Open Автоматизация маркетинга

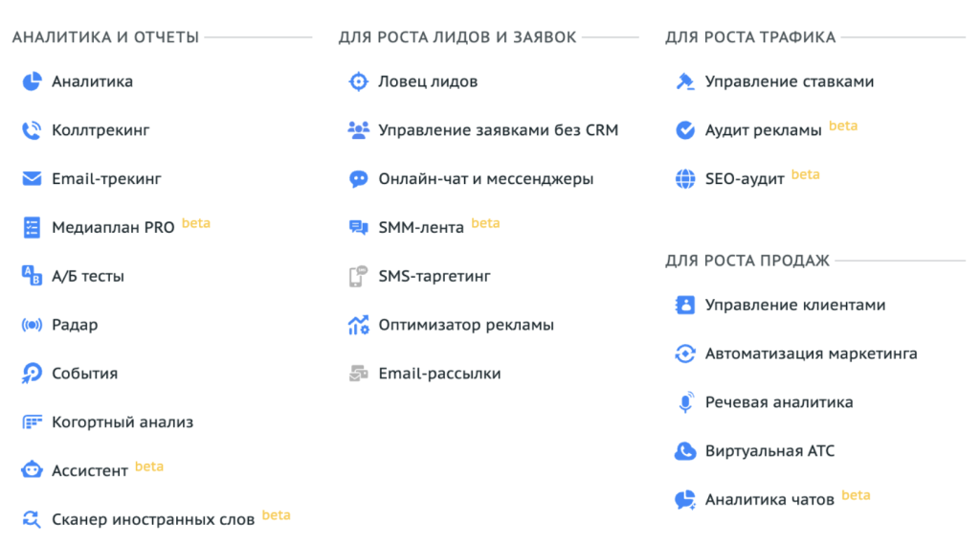[812, 354]
